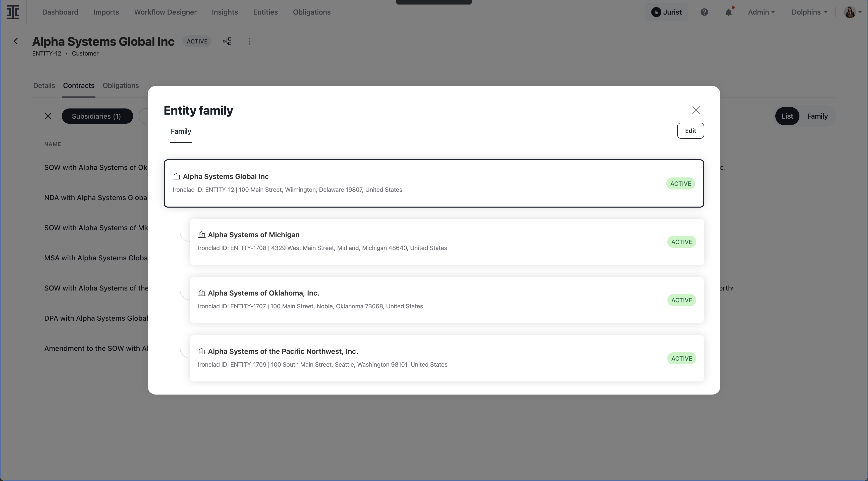Open DPA with Alpha Systems Global contract

point(96,318)
